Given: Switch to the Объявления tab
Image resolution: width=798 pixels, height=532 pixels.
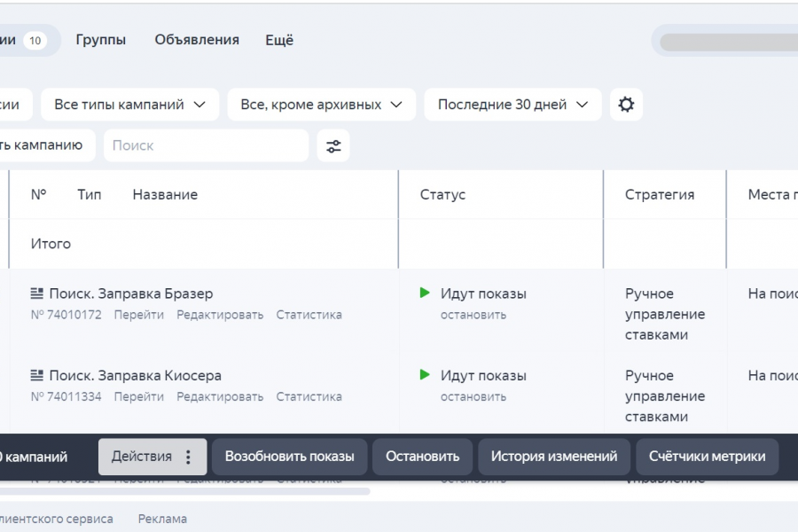Looking at the screenshot, I should pos(197,40).
